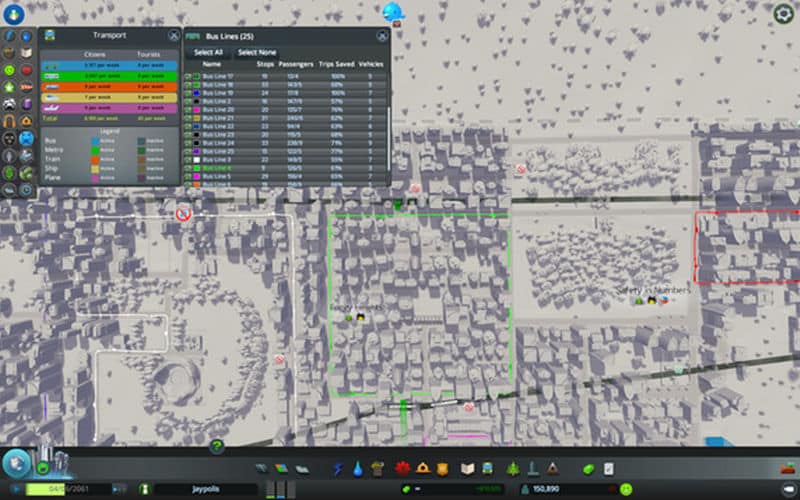Open the parks and decoration menu

513,468
